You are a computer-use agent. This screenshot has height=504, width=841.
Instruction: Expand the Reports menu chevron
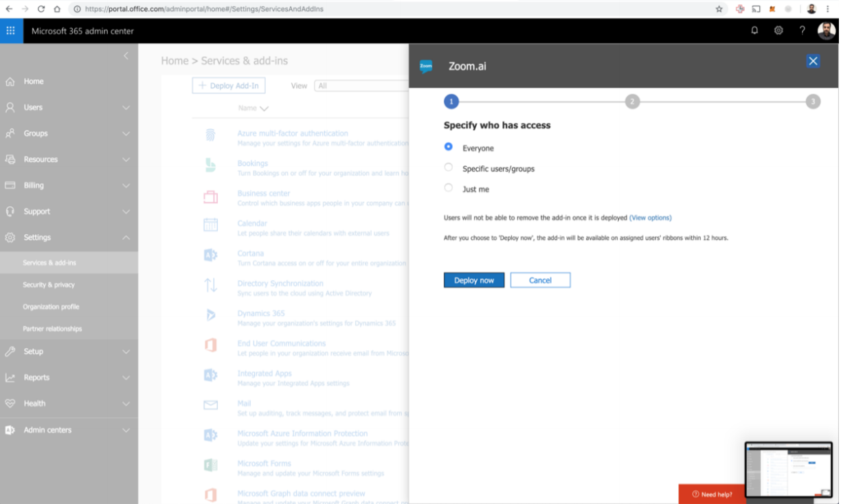126,378
